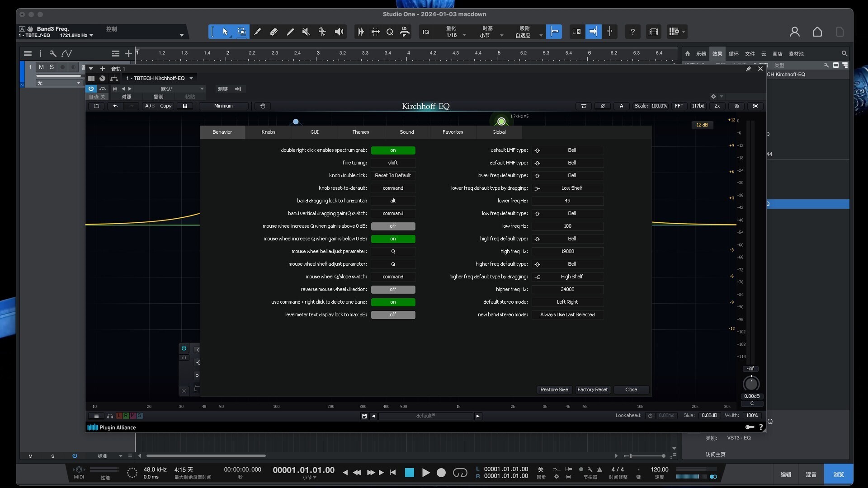Toggle mouse wheel increase Q above 0 dB
The width and height of the screenshot is (868, 488).
pos(393,226)
